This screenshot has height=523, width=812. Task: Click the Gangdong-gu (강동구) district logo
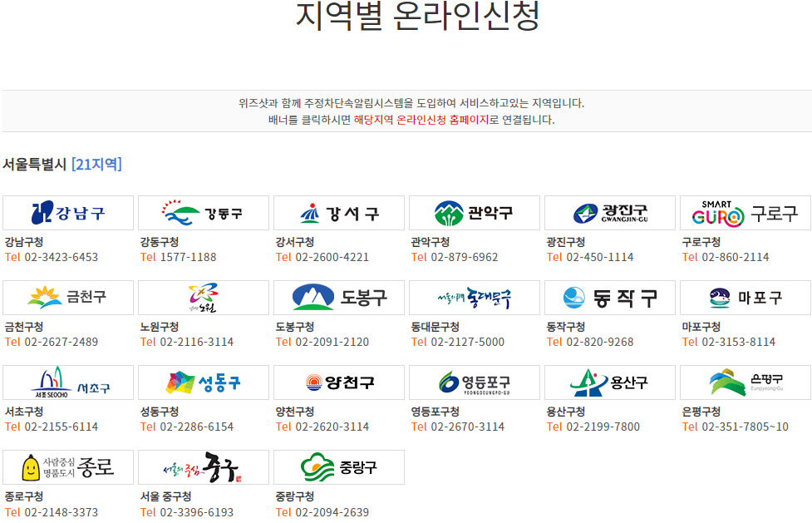point(204,212)
